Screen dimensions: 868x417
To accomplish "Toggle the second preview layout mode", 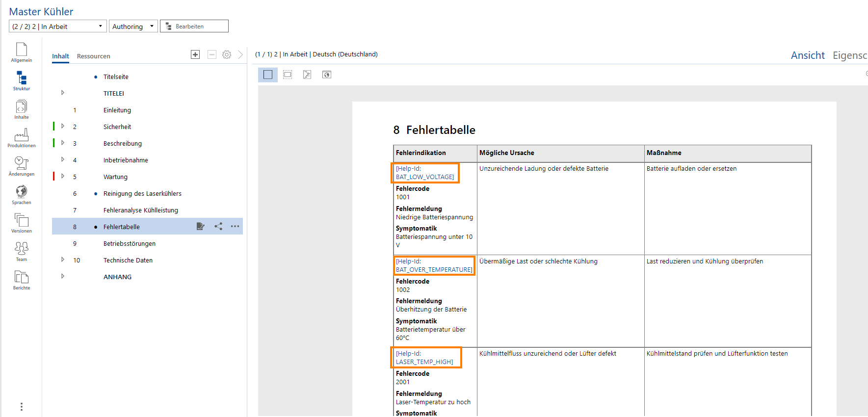I will click(288, 75).
